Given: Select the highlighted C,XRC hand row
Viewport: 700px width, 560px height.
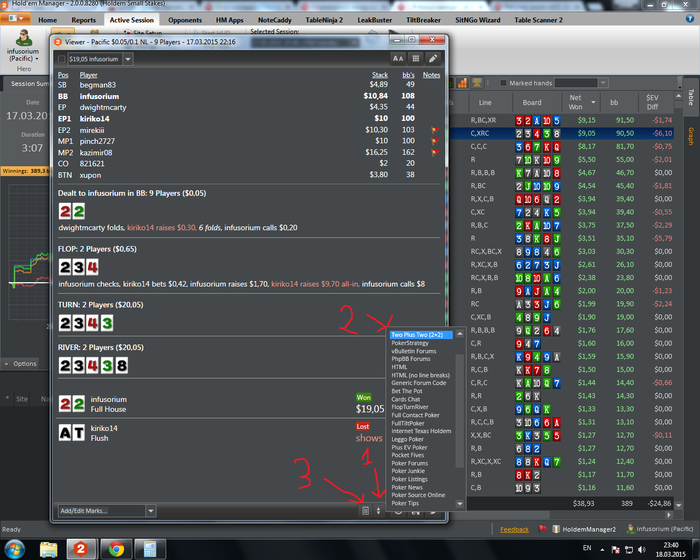Looking at the screenshot, I should pos(562,133).
